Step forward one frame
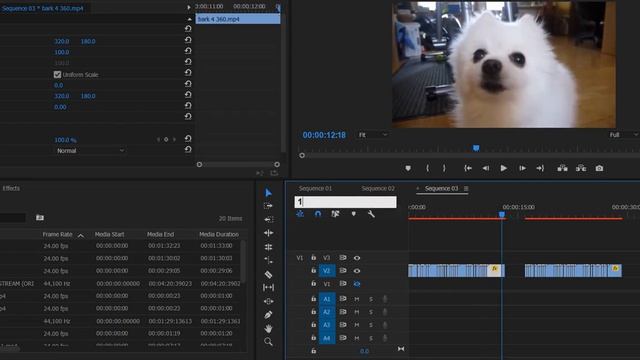This screenshot has width=640, height=360. point(522,168)
